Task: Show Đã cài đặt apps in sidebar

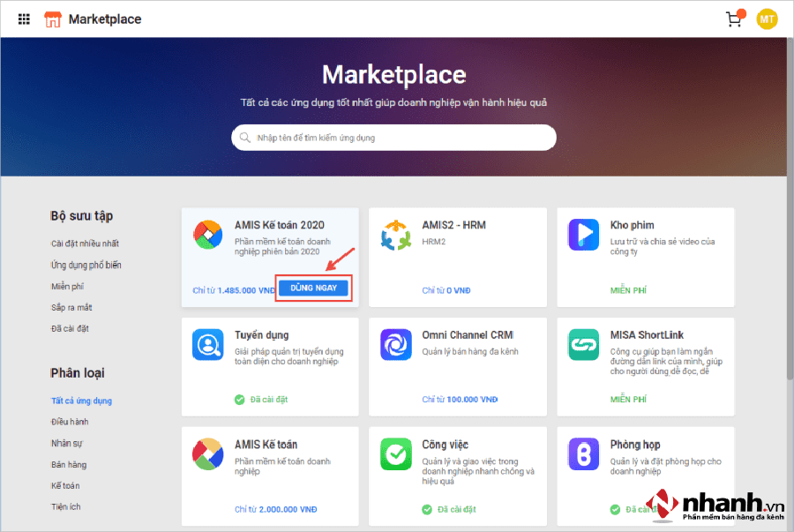Action: click(x=70, y=329)
